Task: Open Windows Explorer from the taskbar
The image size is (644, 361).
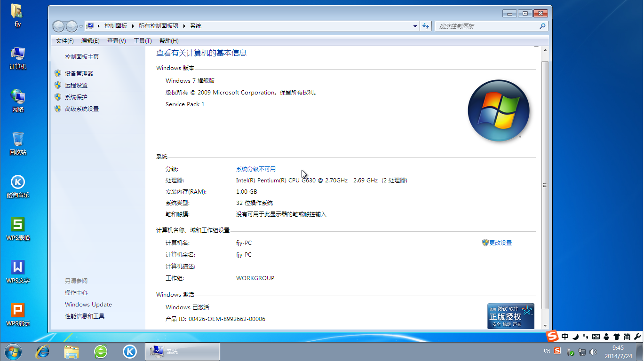Action: pos(72,351)
